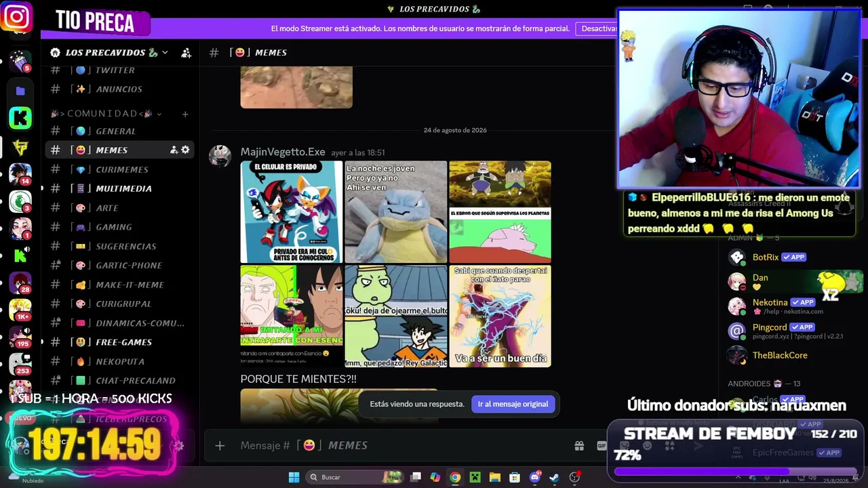Open the GIF picker in message bar
This screenshot has height=488, width=868.
601,445
